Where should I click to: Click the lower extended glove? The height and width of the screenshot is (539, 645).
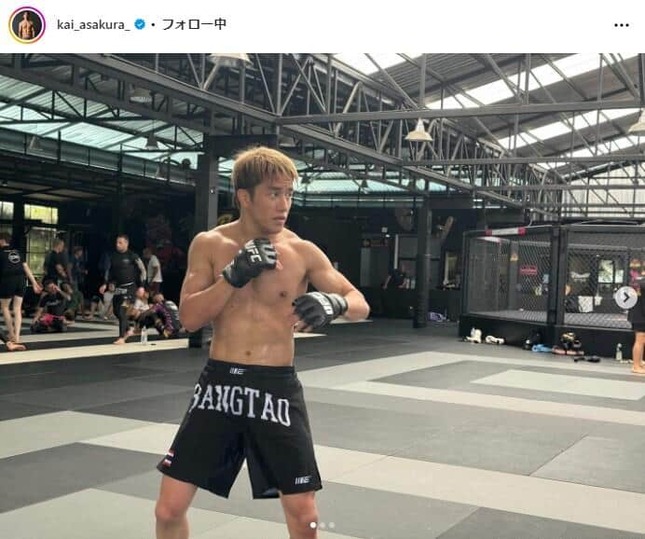[320, 309]
